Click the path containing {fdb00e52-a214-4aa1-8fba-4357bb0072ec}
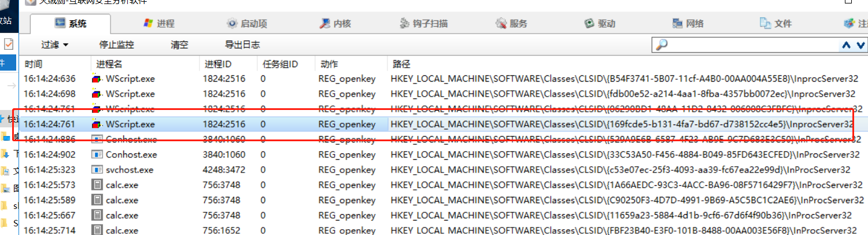This screenshot has height=235, width=868. click(x=623, y=94)
